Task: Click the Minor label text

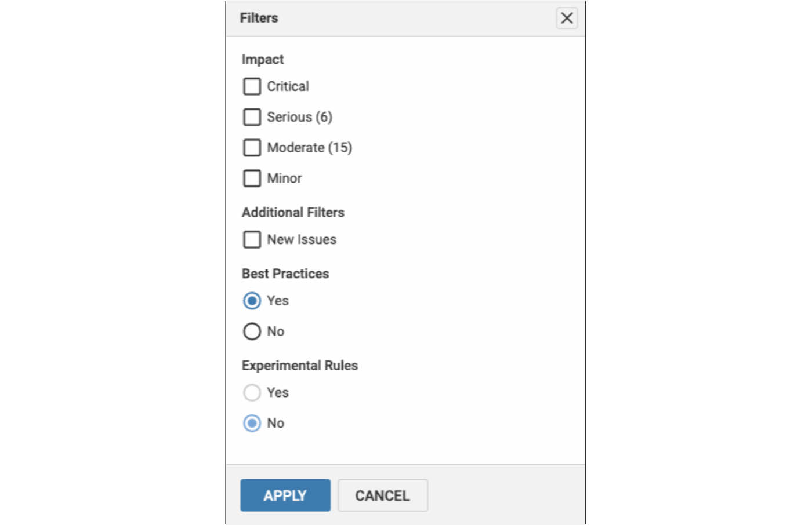Action: [284, 178]
